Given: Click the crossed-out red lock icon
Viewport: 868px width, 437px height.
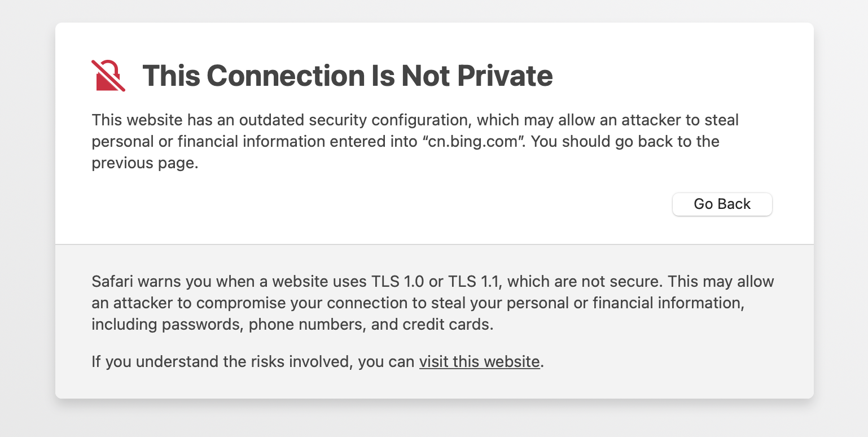Looking at the screenshot, I should 108,76.
